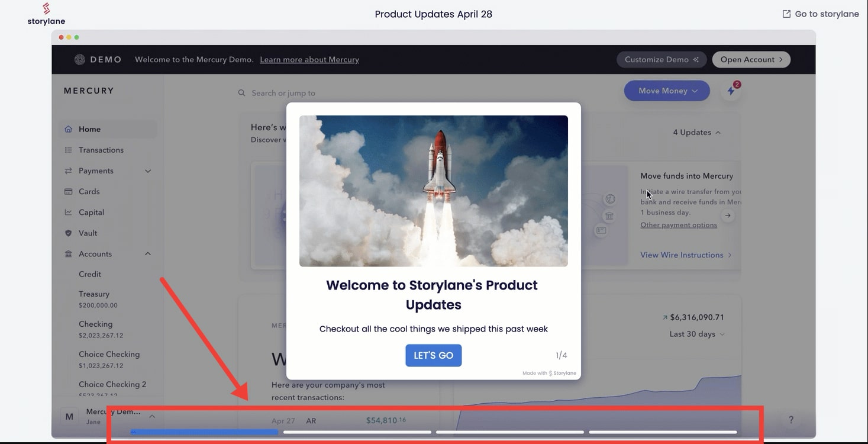The height and width of the screenshot is (444, 868).
Task: Click the LET'S GO button
Action: click(434, 355)
